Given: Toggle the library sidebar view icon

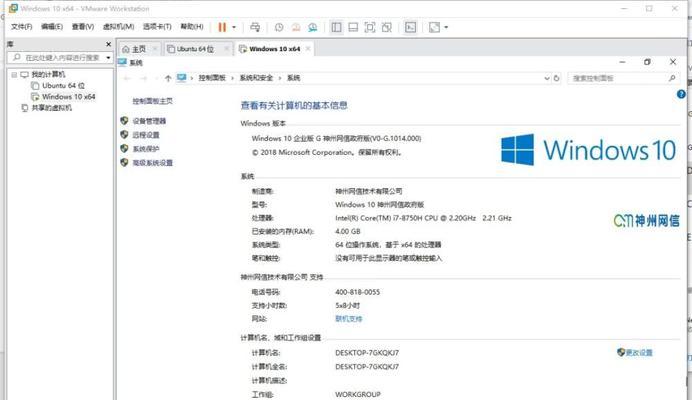Looking at the screenshot, I should (336, 27).
